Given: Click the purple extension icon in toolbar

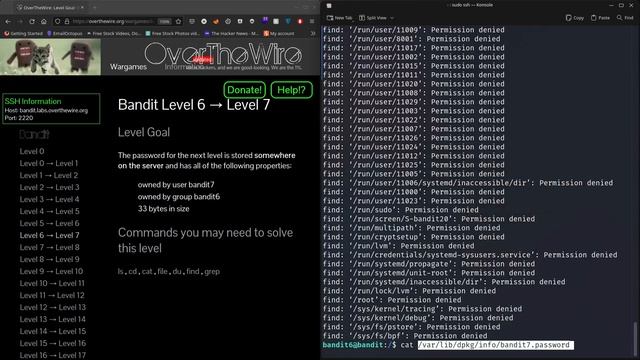Looking at the screenshot, I should (x=265, y=20).
